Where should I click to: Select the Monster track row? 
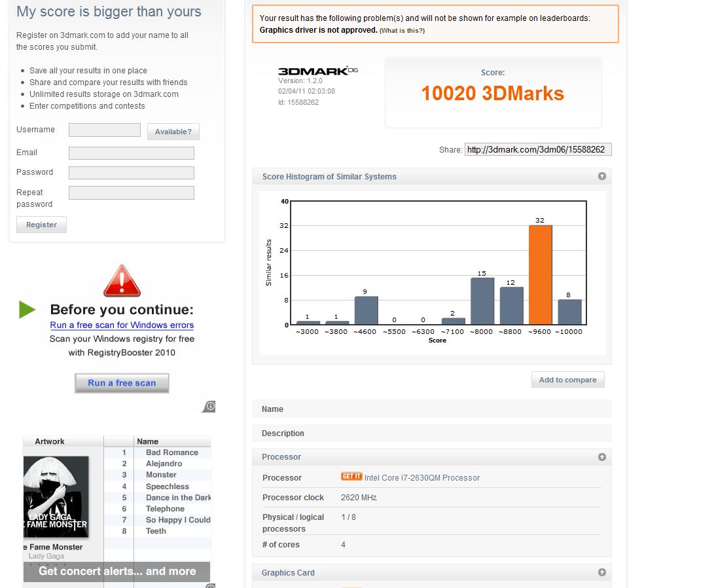(158, 475)
